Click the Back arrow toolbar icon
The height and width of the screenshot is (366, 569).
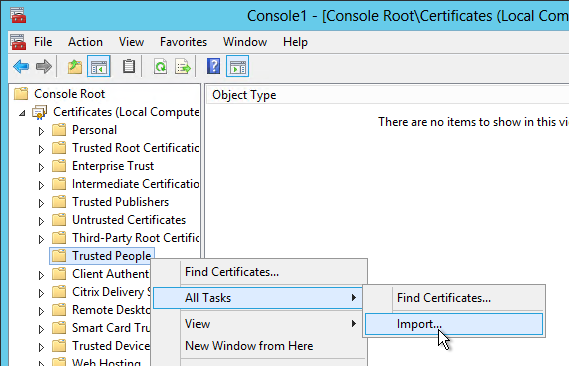[x=21, y=67]
